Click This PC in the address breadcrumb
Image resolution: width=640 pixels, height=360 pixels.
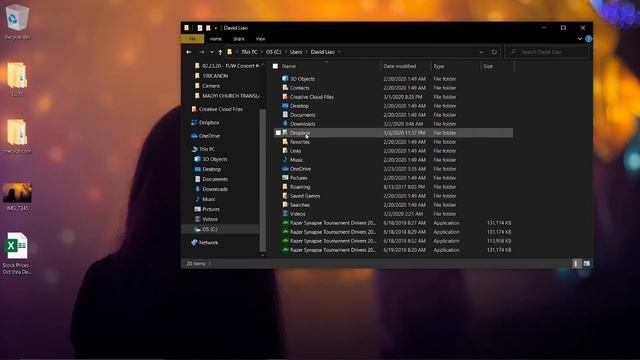tap(249, 52)
